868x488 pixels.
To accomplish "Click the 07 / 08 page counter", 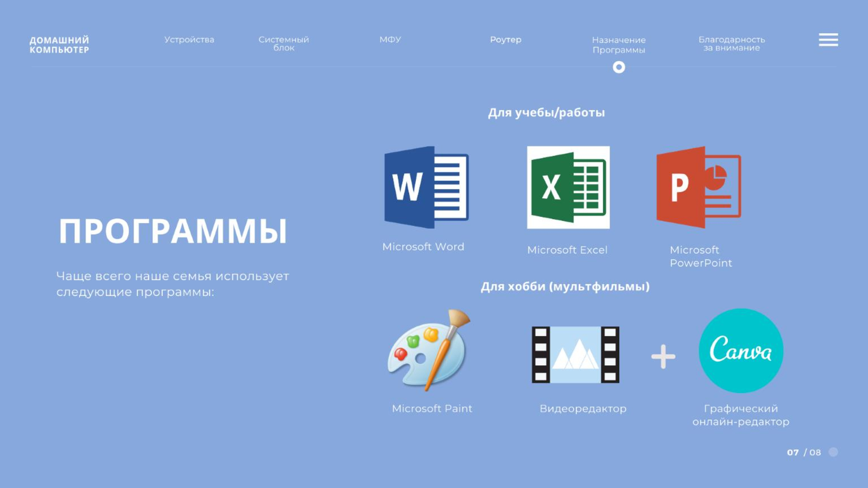I will click(x=804, y=452).
